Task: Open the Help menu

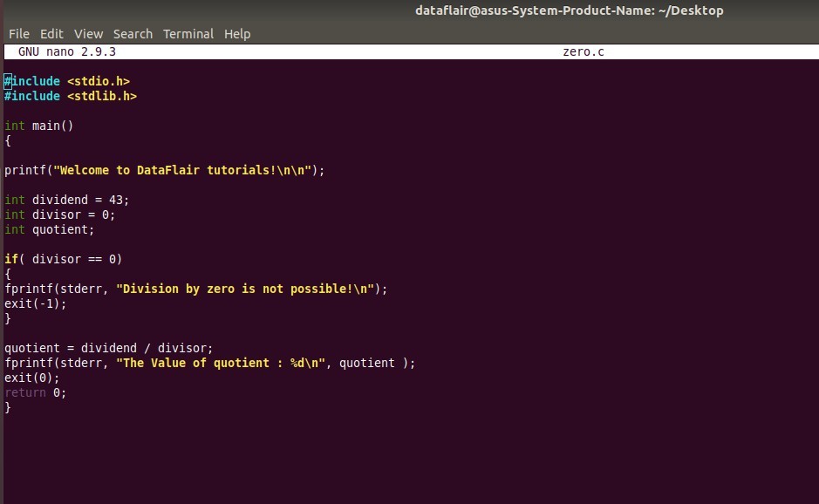Action: click(236, 33)
